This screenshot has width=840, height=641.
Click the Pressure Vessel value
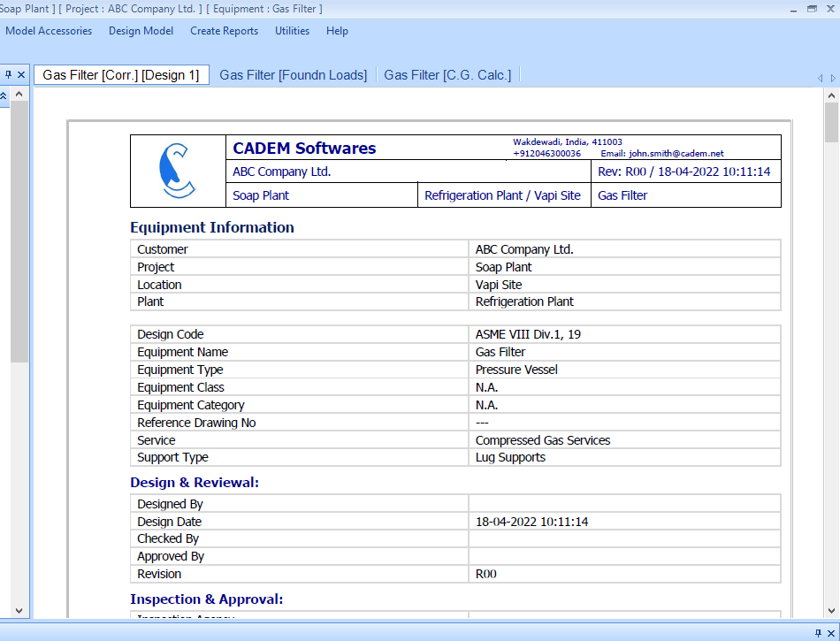tap(516, 370)
